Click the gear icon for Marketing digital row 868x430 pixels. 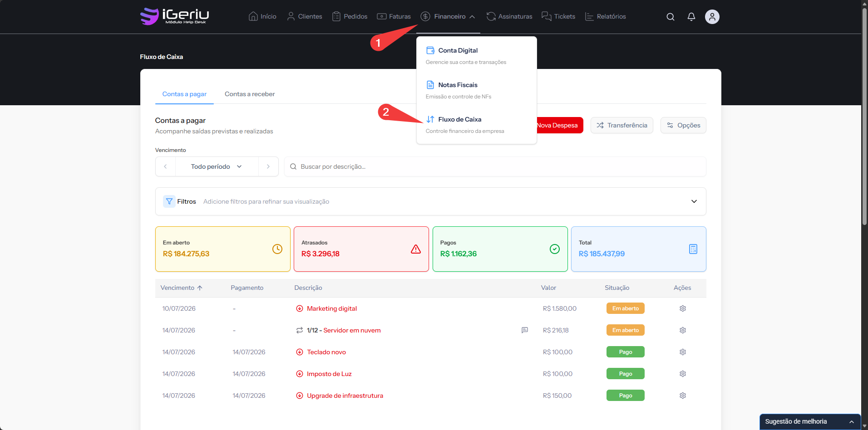(x=683, y=308)
